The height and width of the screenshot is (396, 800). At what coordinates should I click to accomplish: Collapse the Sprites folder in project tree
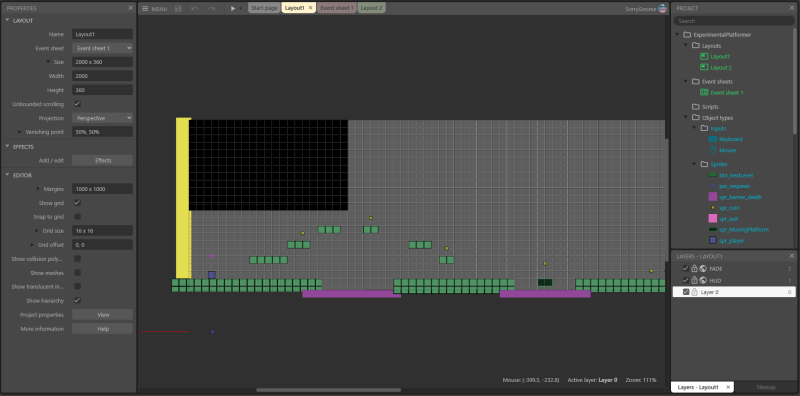pos(694,164)
